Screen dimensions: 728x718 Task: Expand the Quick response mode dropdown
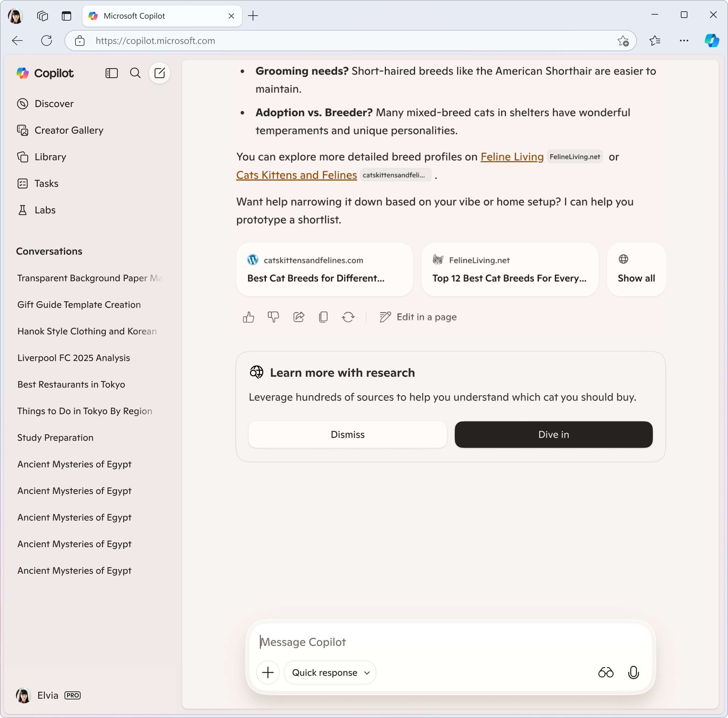point(330,672)
